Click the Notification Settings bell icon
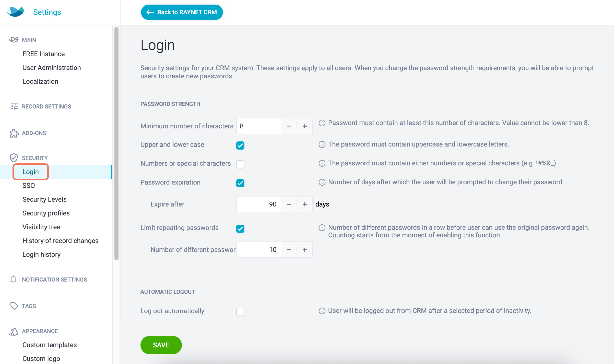 (13, 280)
